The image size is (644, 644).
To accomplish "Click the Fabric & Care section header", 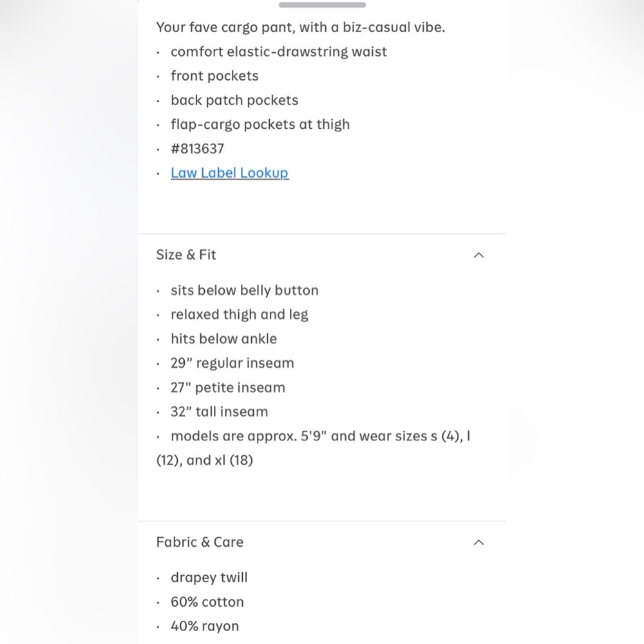I will point(322,542).
